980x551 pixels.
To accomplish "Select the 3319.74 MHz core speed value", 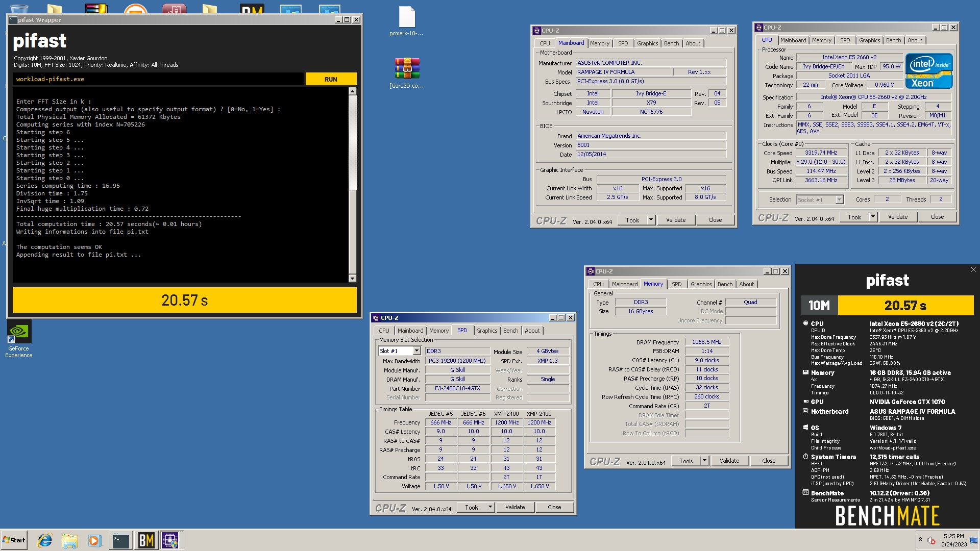I will point(821,153).
